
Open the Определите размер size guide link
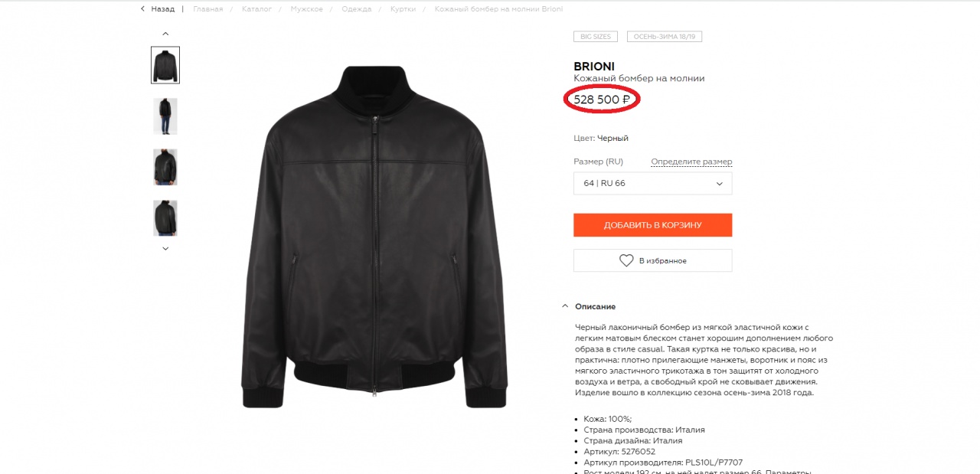click(691, 162)
